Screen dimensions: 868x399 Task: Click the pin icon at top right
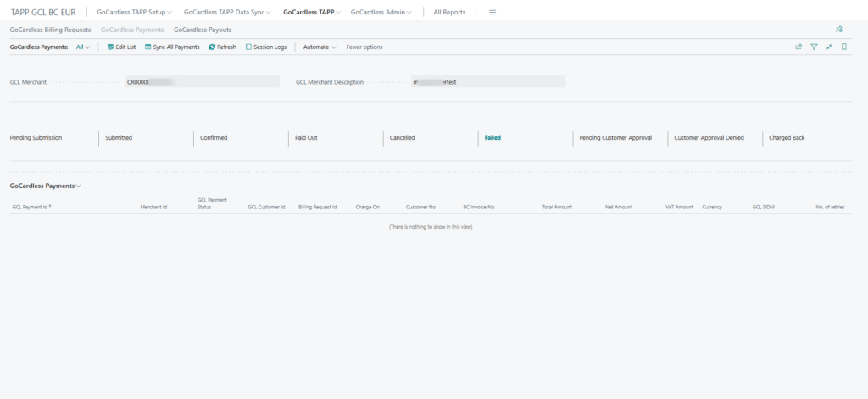839,30
